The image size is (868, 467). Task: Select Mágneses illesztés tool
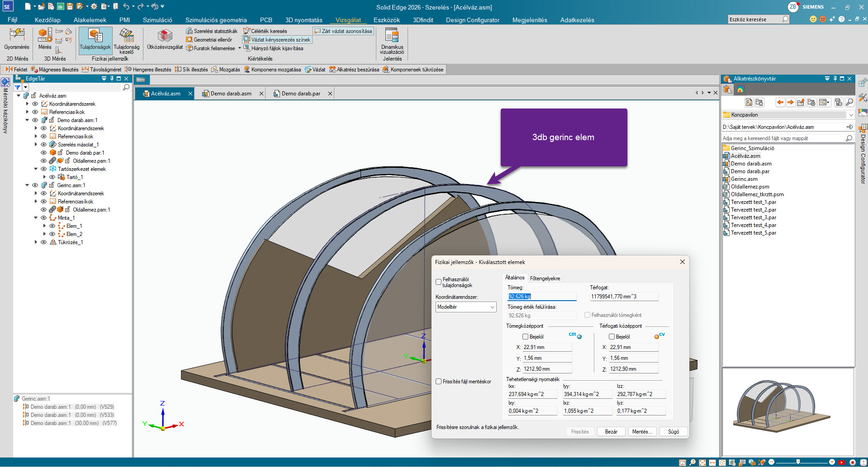pos(55,70)
